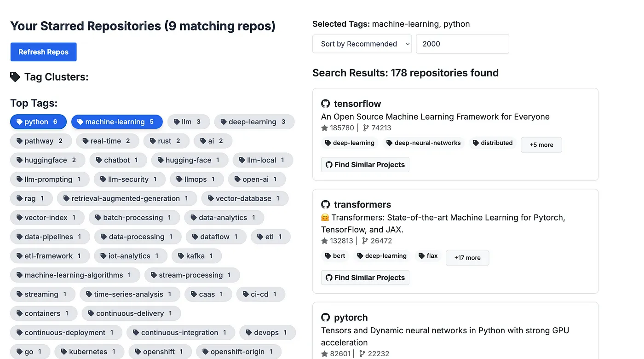Screen dimensions: 644x359
Task: Select the machine-learning-algorithms tag
Action: [75, 275]
